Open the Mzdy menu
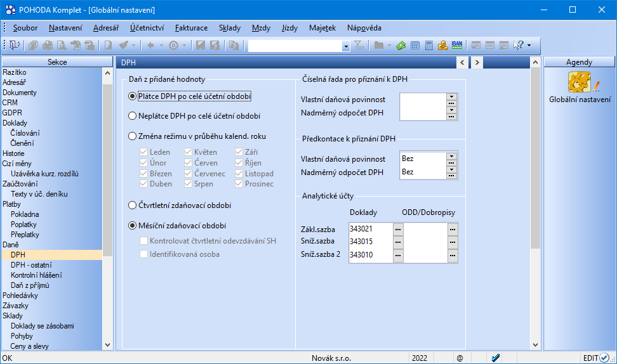617x364 pixels. tap(261, 28)
